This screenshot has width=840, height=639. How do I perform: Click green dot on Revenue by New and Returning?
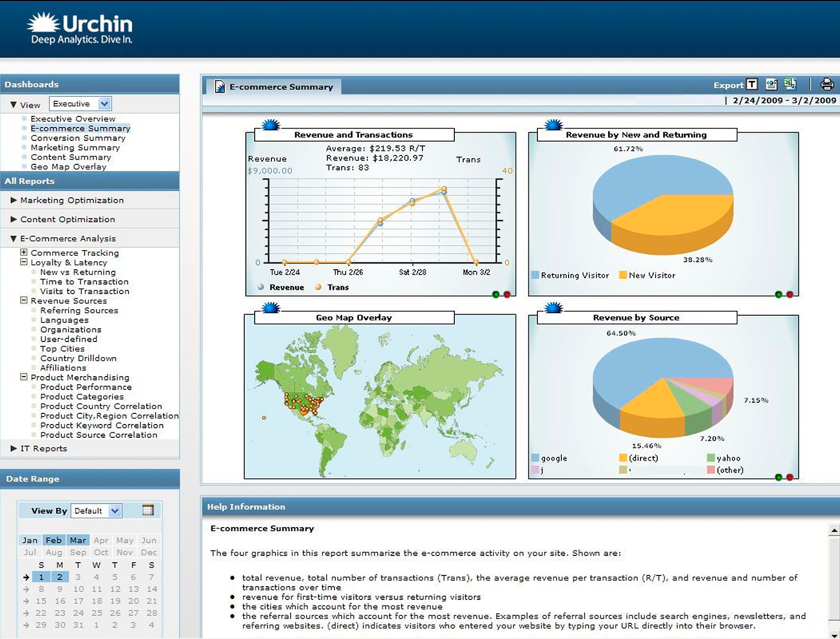coord(779,294)
